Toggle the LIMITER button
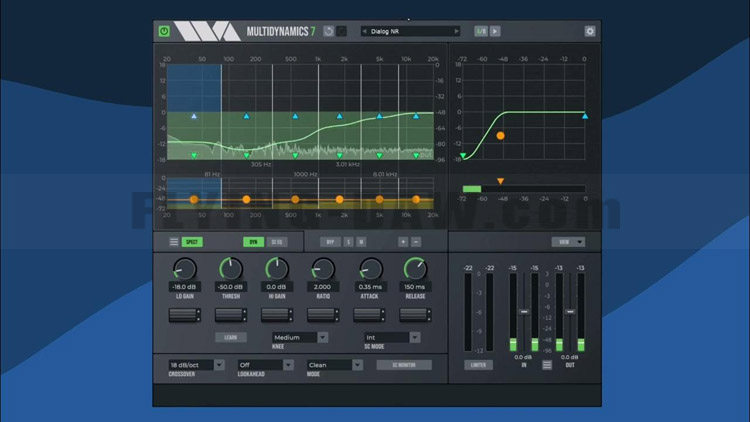 coord(478,365)
